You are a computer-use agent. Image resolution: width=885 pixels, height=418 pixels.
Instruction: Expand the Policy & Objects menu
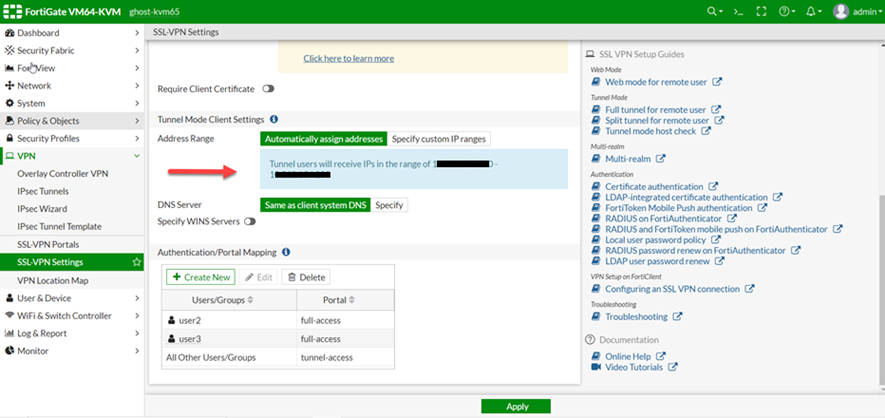click(72, 121)
